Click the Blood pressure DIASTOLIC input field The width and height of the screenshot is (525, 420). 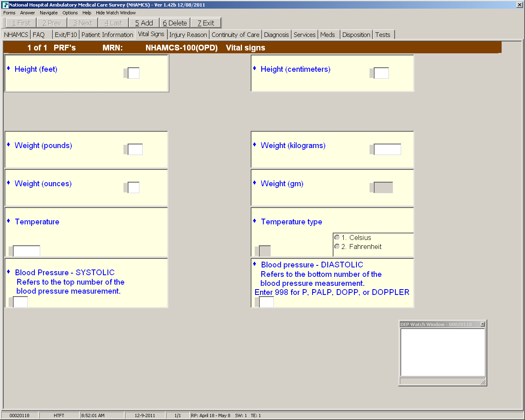click(267, 302)
